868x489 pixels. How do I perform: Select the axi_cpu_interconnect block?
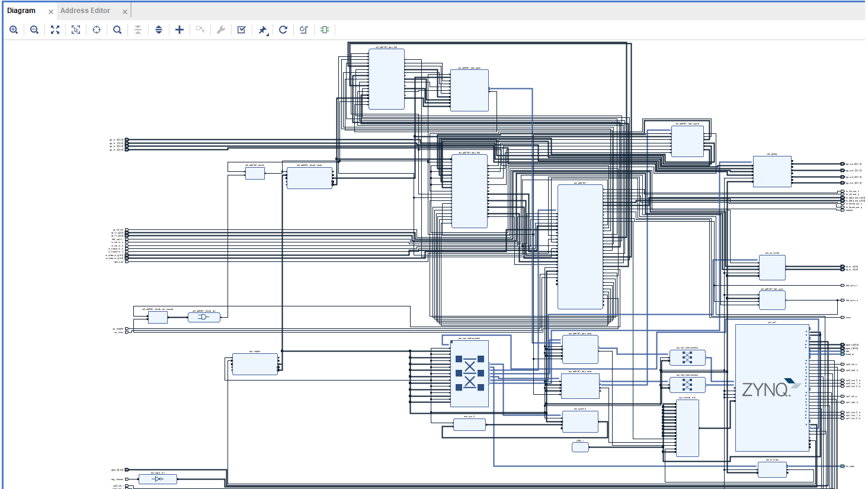coord(469,373)
